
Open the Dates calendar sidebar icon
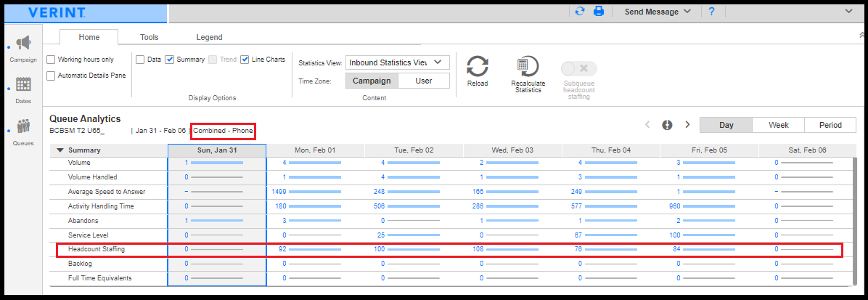pos(23,84)
